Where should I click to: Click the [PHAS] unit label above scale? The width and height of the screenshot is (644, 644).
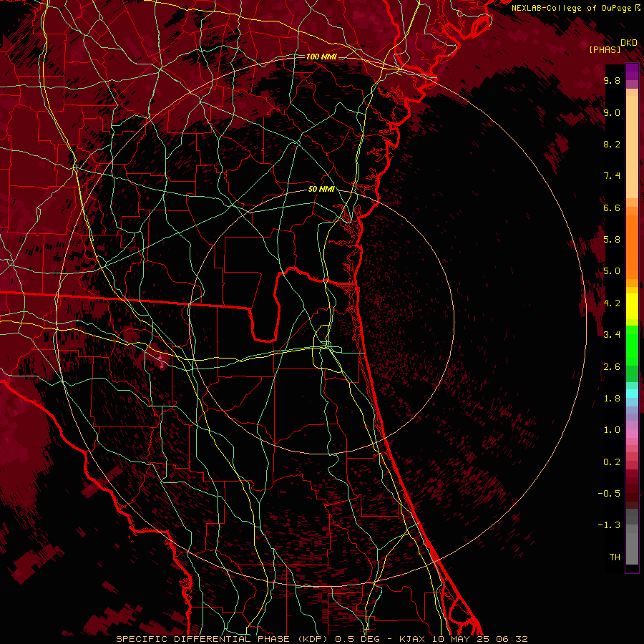[x=605, y=49]
